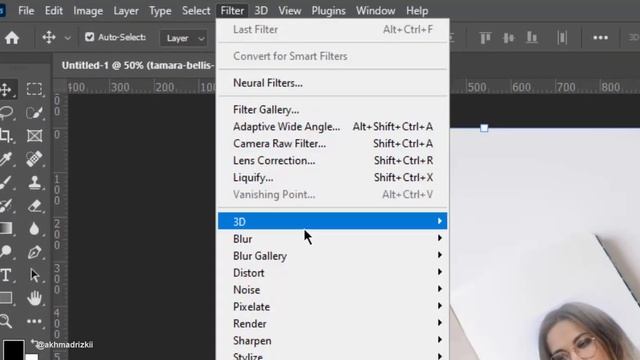640x360 pixels.
Task: Open the 3D menu in menu bar
Action: coord(261,11)
